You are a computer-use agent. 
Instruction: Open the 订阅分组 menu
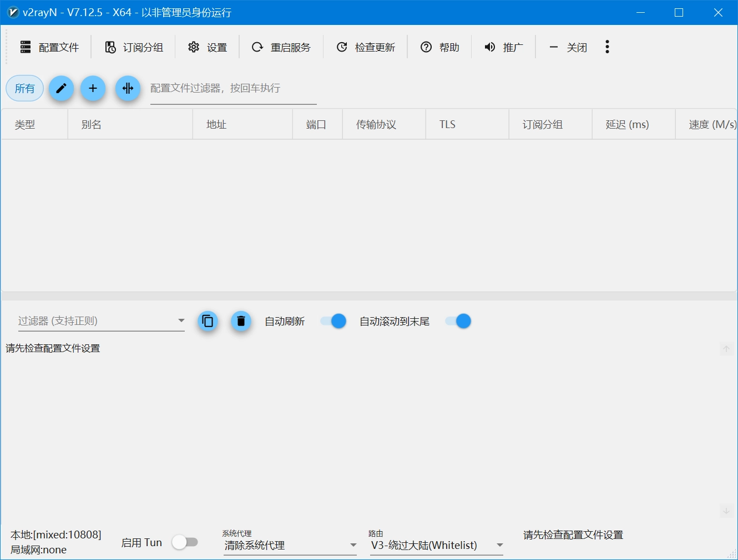click(x=134, y=47)
